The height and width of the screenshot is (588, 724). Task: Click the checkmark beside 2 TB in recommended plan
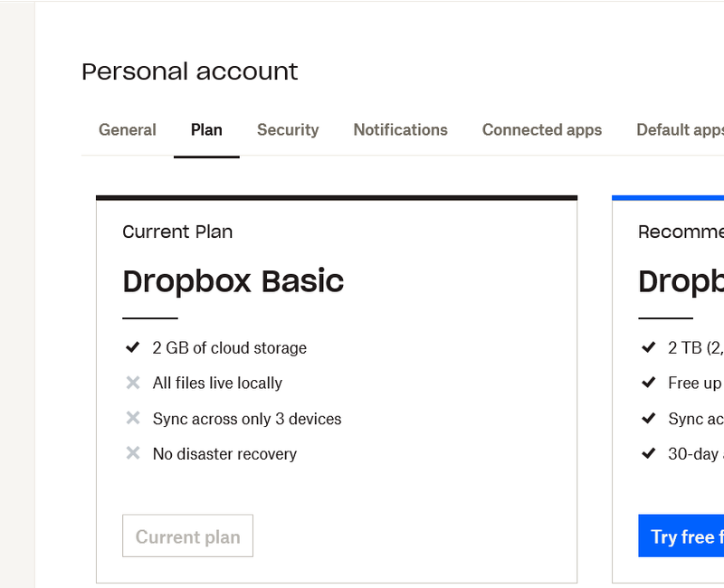[648, 347]
